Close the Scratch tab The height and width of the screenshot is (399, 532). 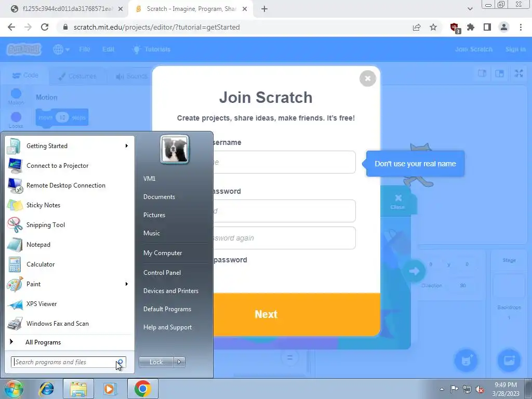tap(245, 9)
